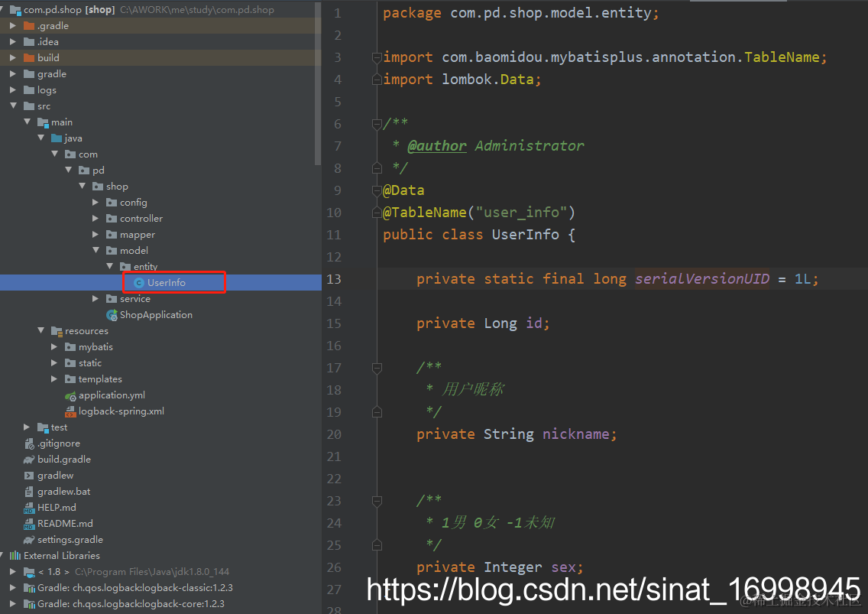Open the ShopApplication class icon

(112, 315)
